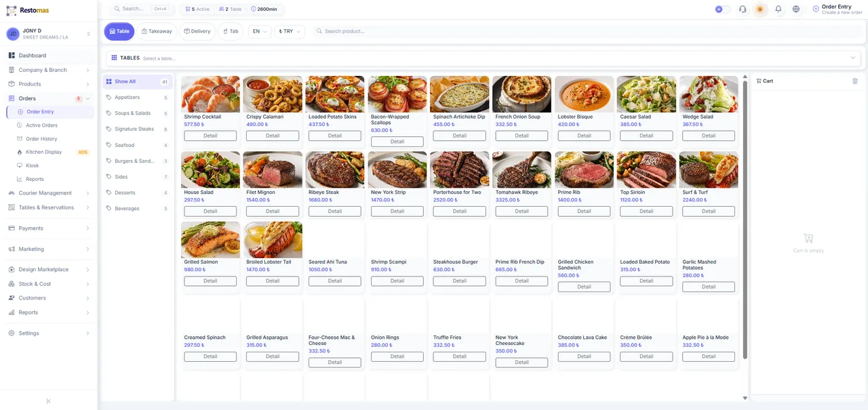868x410 pixels.
Task: Click the Customers icon
Action: 12,298
